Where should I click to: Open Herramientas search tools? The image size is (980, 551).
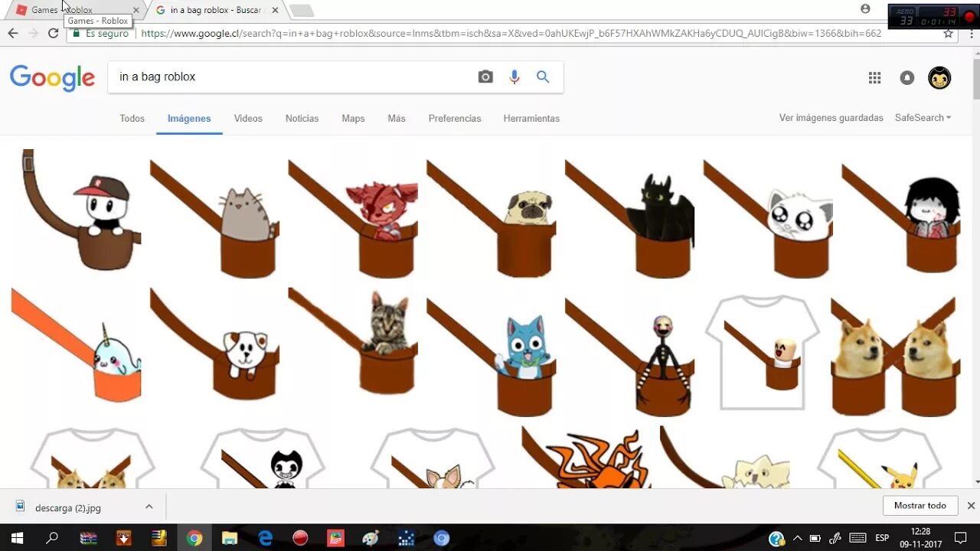tap(531, 119)
